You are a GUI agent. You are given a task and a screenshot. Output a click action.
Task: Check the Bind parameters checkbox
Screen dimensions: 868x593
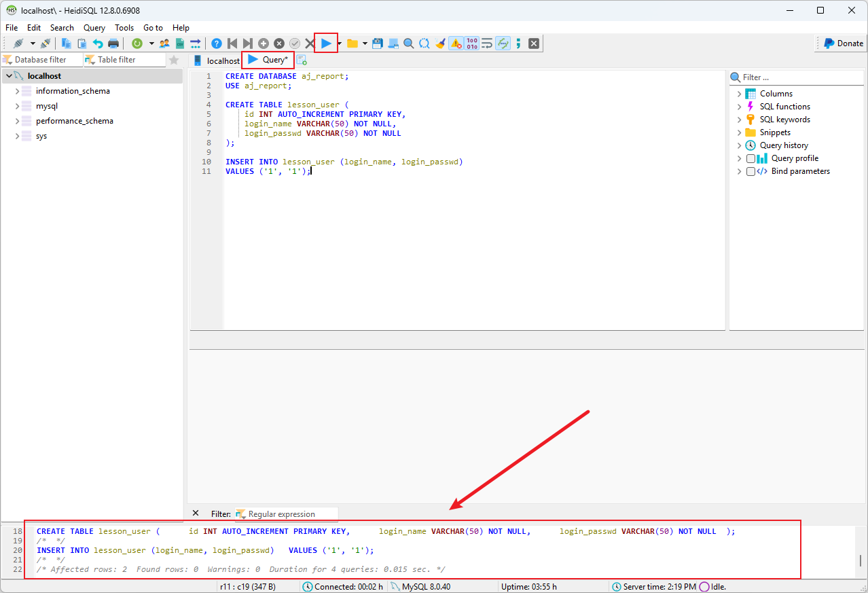(x=751, y=171)
